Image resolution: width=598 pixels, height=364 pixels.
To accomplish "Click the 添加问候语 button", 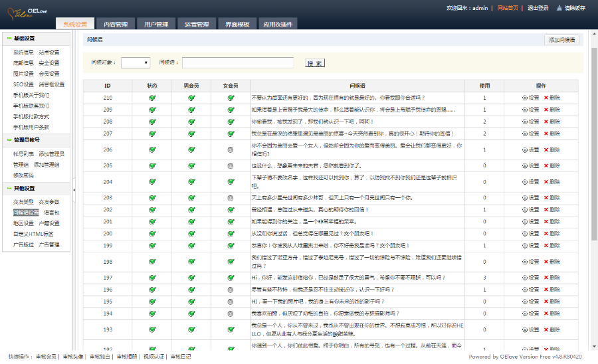I will [x=561, y=40].
